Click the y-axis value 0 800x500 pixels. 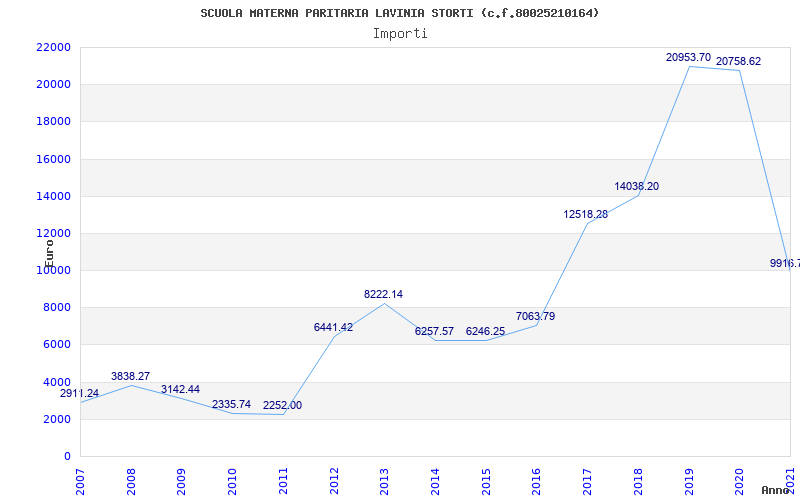pos(67,457)
